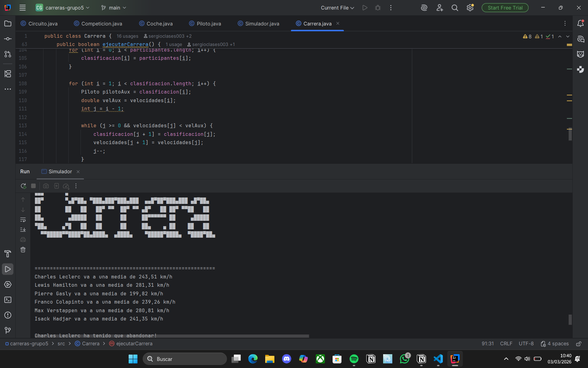Open the Commit tool window

point(8,39)
